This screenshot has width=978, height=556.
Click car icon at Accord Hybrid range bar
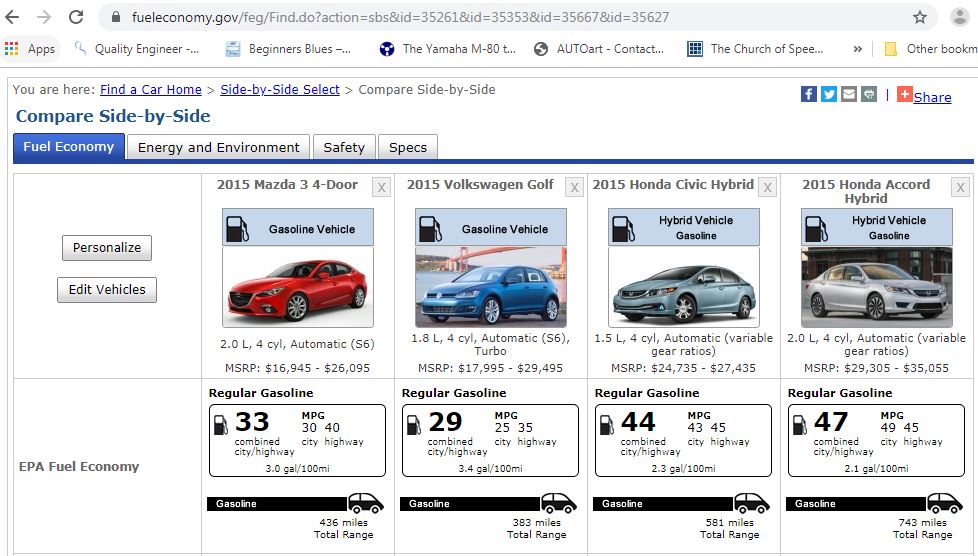(x=945, y=503)
